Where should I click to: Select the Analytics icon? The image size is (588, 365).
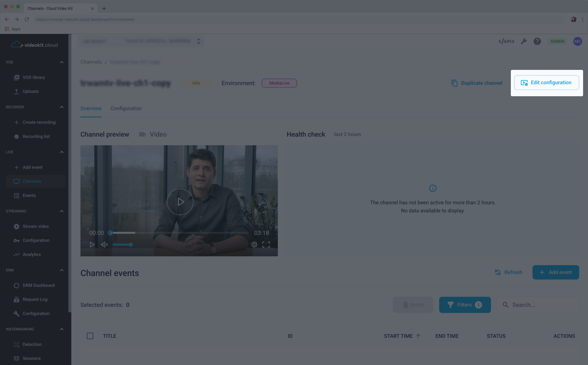tap(16, 254)
